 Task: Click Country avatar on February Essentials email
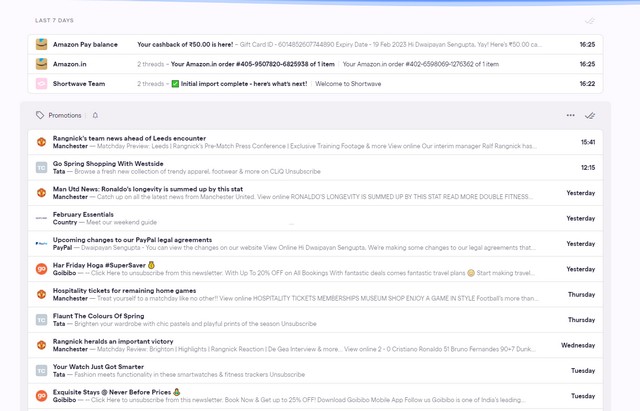(x=41, y=218)
